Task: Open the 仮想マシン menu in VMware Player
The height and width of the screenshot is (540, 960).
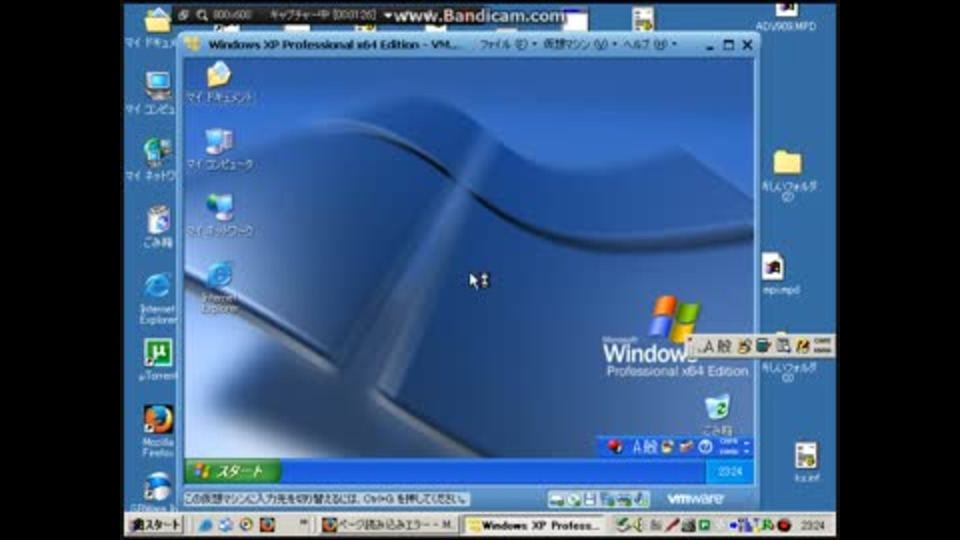Action: point(580,45)
